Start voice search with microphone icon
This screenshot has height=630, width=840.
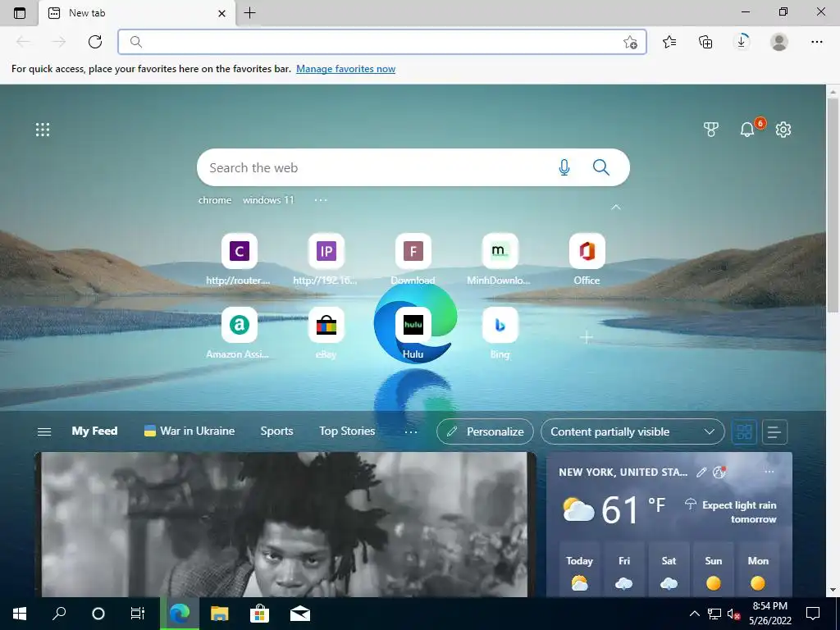click(564, 167)
